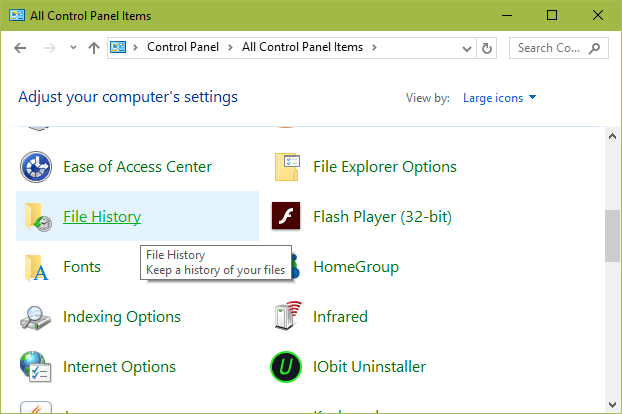Select All Control Panel Items breadcrumb
The height and width of the screenshot is (414, 622).
[302, 47]
